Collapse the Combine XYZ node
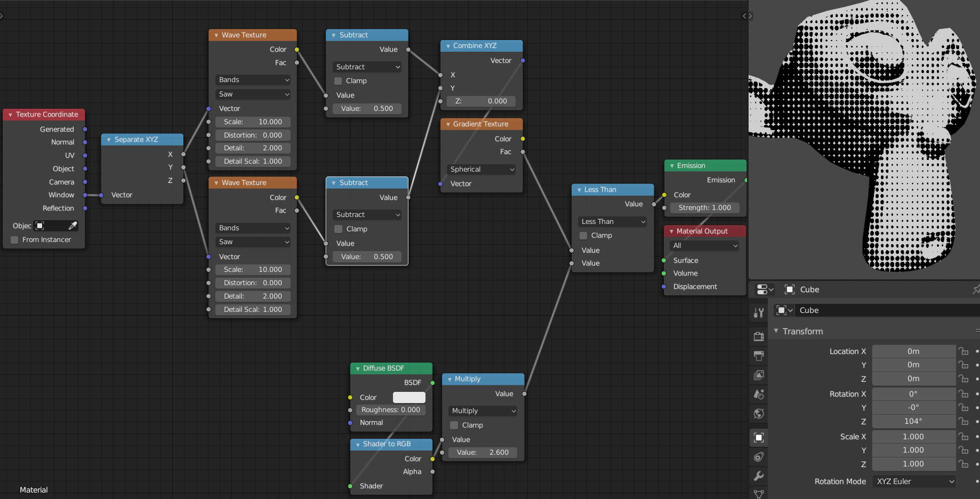The height and width of the screenshot is (499, 980). 448,46
